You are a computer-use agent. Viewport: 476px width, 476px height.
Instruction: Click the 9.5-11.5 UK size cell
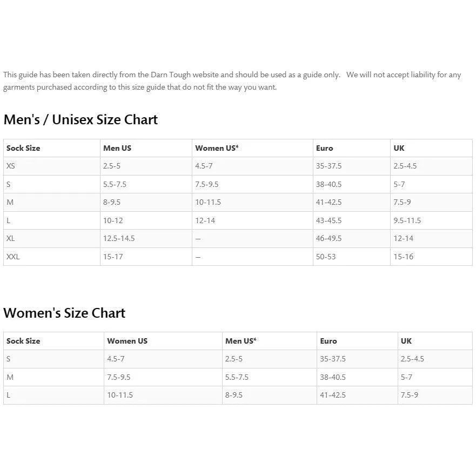[x=407, y=220]
